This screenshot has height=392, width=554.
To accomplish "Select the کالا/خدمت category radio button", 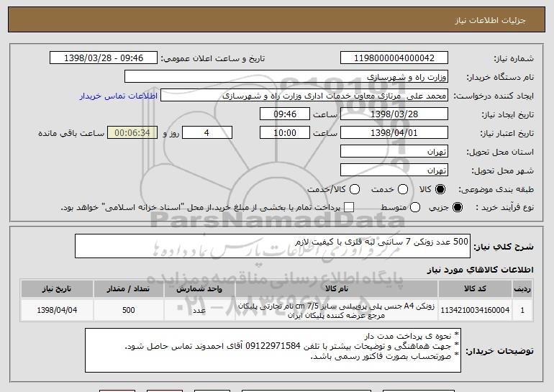I will coord(355,190).
